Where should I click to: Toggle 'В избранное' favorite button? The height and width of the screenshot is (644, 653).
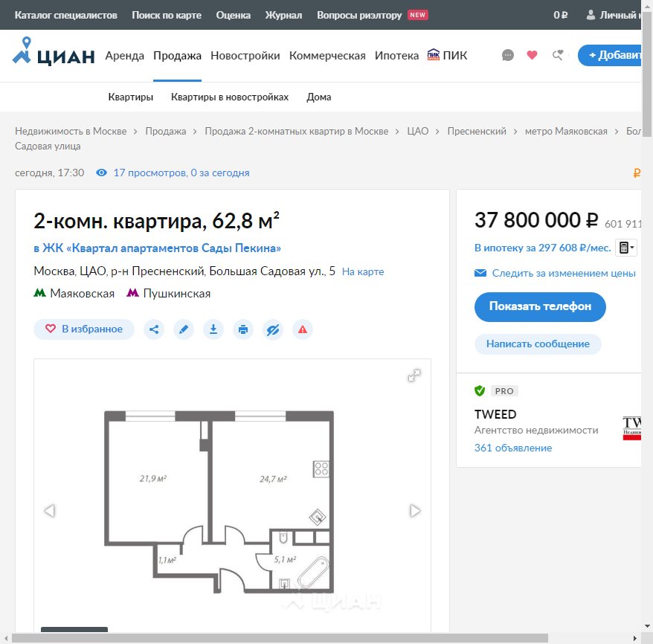[x=84, y=329]
